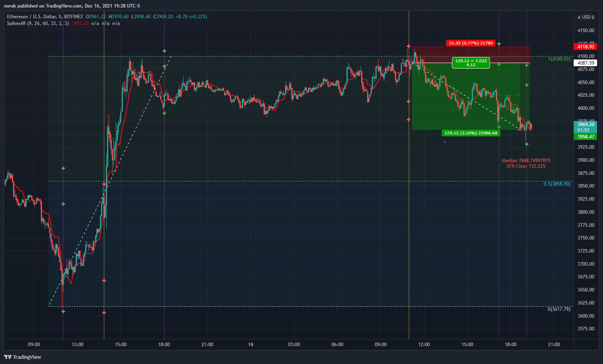
Task: Click the 3600.00 price axis label
Action: click(x=586, y=316)
